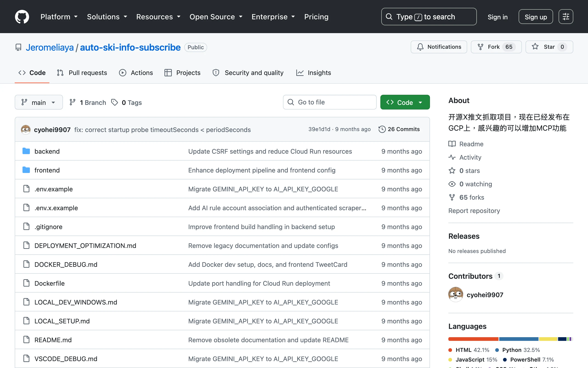Click the file icon for Dockerfile
The width and height of the screenshot is (588, 368).
26,283
